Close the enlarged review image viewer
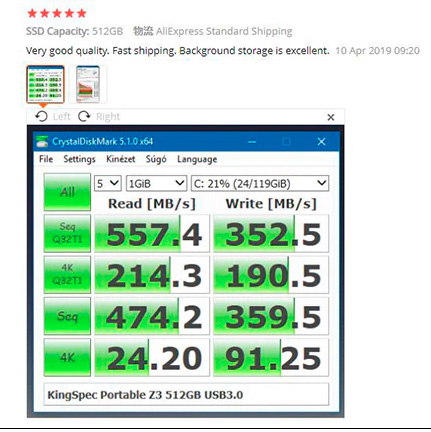Screen dimensions: 431x432 (331, 117)
